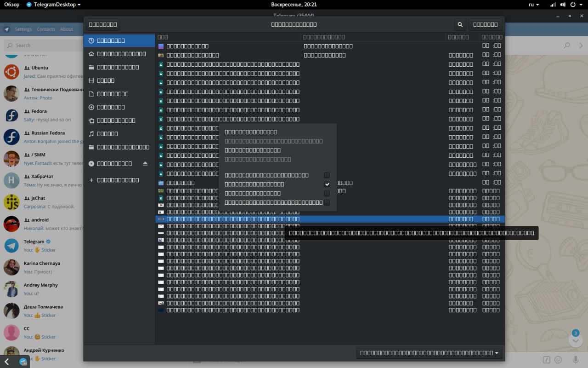Viewport: 588px width, 368px height.
Task: Tick the bottommost checkbox in the file chooser popup
Action: click(x=327, y=202)
